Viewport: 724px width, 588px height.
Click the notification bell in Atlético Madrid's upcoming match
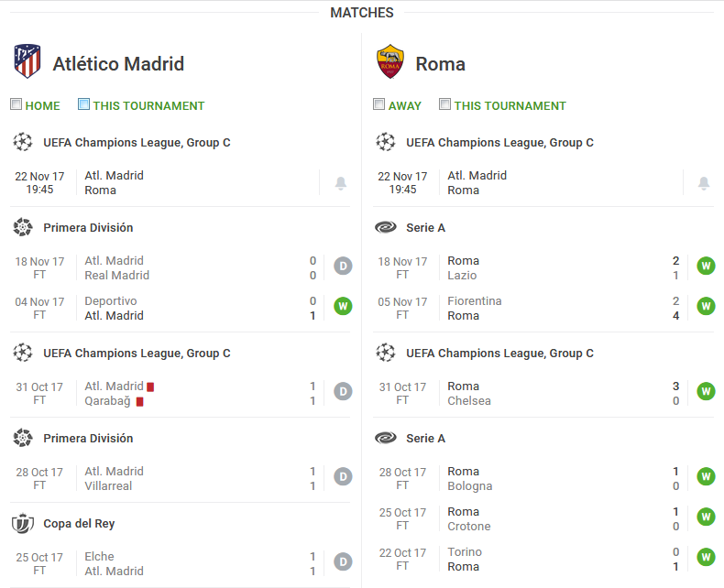341,183
